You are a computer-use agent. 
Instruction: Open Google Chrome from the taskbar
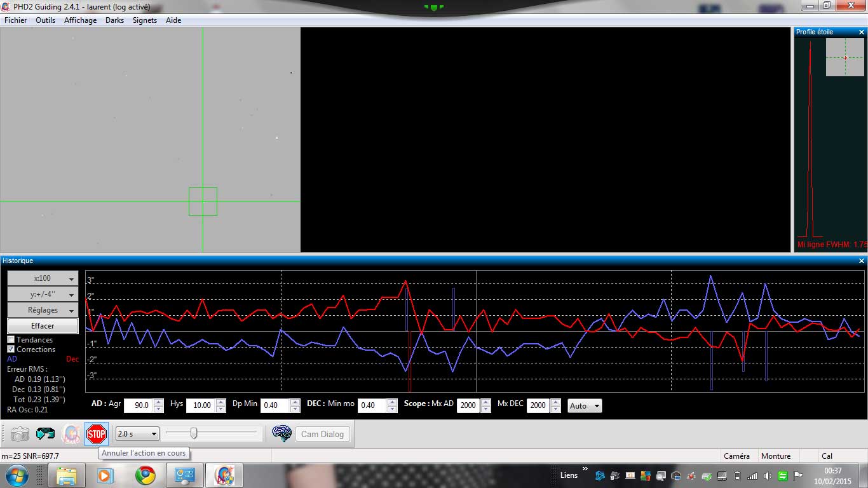pyautogui.click(x=145, y=475)
